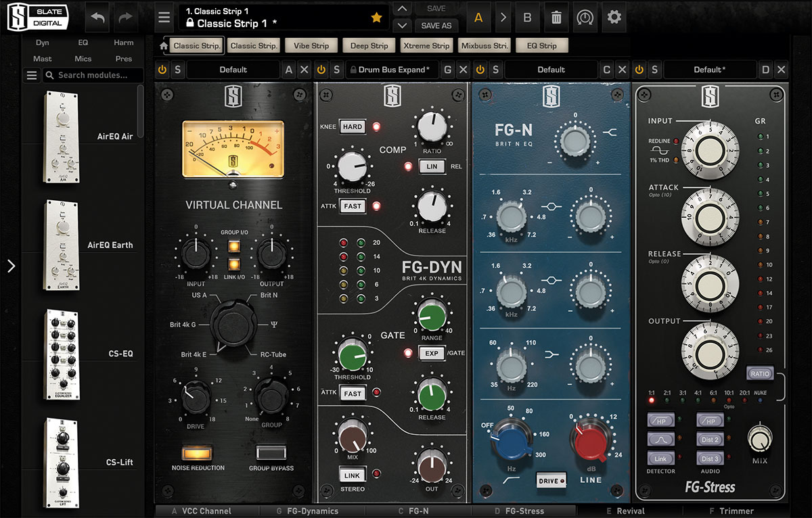
Task: Toggle the gate EXP switch
Action: click(432, 353)
